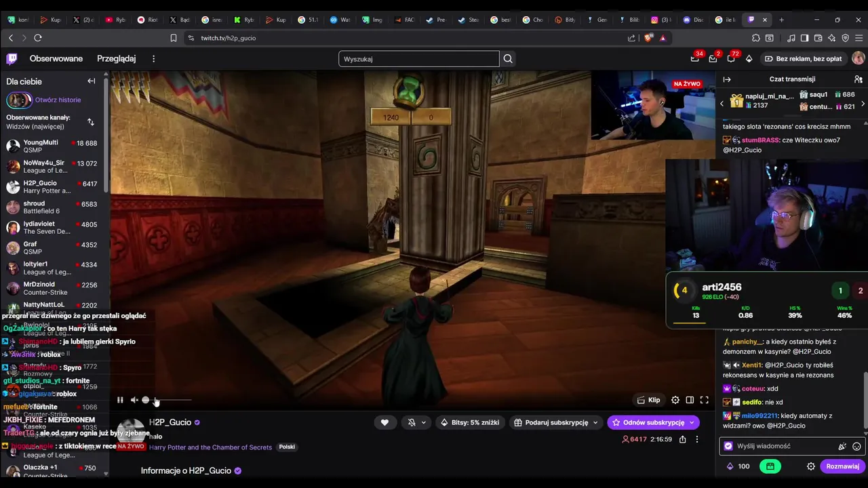This screenshot has width=868, height=488.
Task: Expand Podaruj subskrypcję dropdown arrow
Action: [x=596, y=422]
